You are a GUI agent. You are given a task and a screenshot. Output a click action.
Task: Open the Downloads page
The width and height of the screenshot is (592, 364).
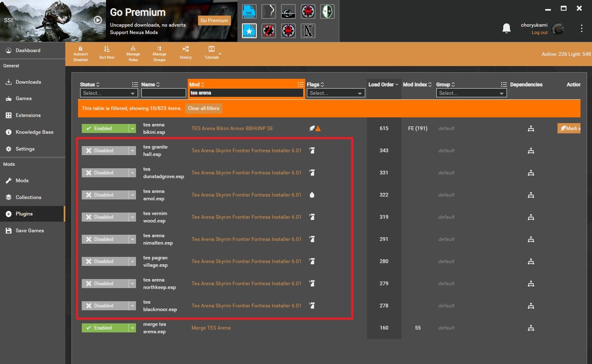(32, 82)
